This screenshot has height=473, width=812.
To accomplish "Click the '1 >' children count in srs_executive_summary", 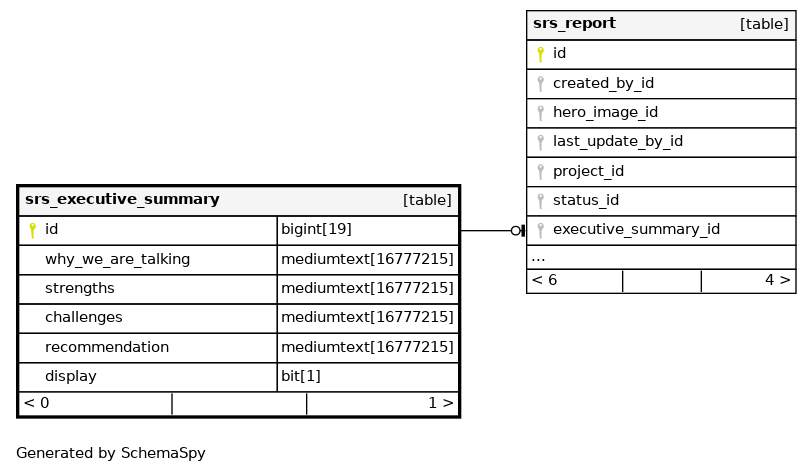I will pos(440,403).
